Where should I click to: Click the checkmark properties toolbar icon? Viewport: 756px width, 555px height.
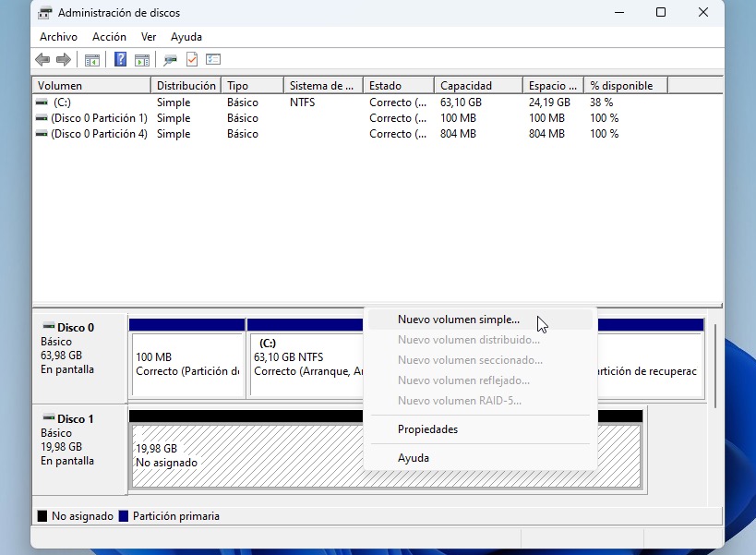[192, 59]
